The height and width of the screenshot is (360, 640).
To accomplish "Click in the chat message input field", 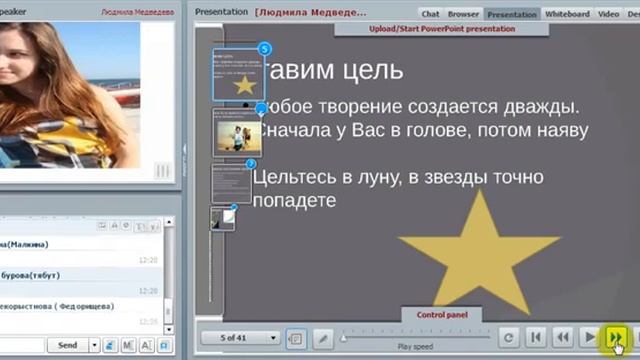I will pyautogui.click(x=22, y=345).
